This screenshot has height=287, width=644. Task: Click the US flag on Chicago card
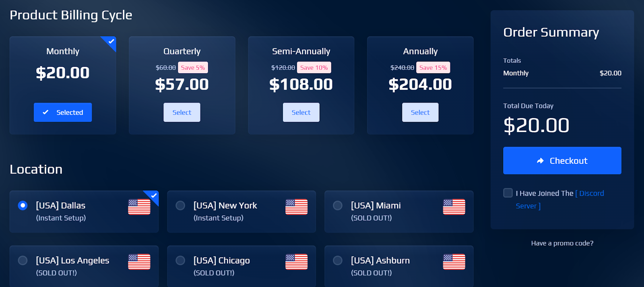[x=297, y=262]
